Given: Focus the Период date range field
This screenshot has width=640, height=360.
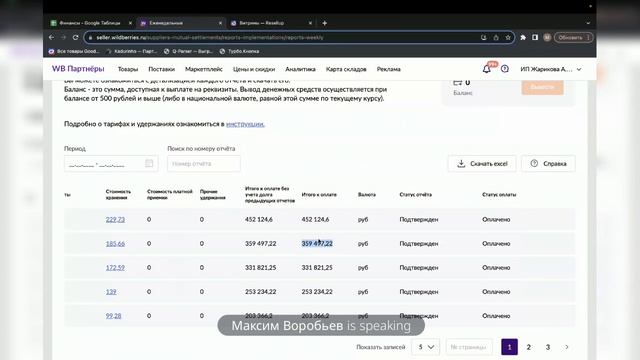Looking at the screenshot, I should click(x=111, y=164).
